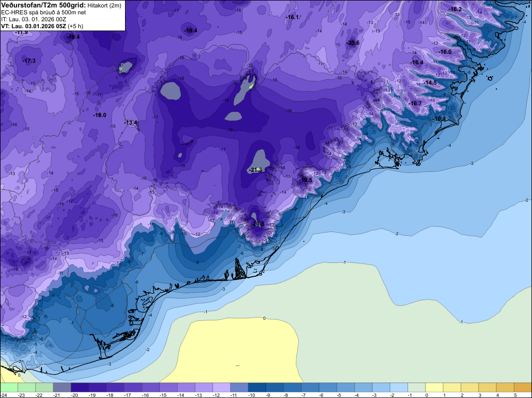Click the -20.8 temperature reading
The height and width of the screenshot is (398, 532).
(258, 223)
